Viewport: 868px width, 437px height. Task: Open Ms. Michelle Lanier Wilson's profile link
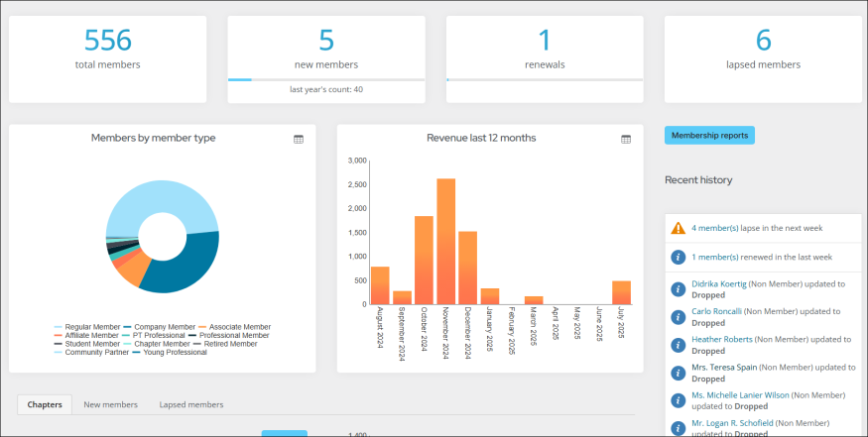(740, 394)
